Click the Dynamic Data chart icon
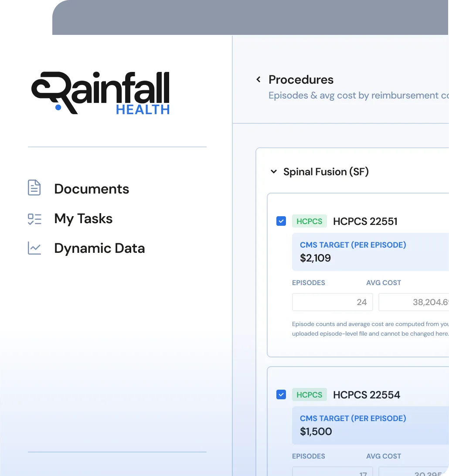Viewport: 449px width, 476px height. click(x=34, y=248)
